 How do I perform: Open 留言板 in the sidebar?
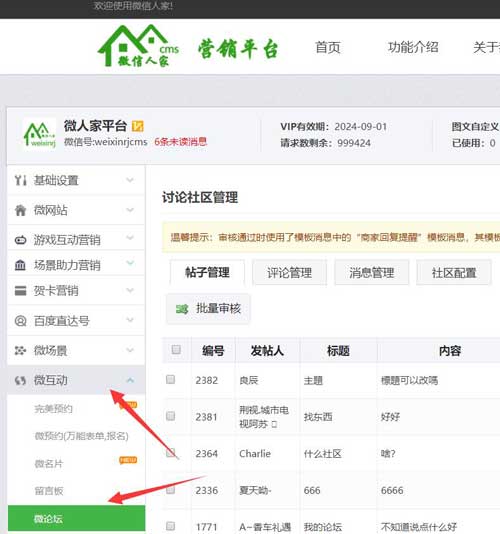[48, 491]
